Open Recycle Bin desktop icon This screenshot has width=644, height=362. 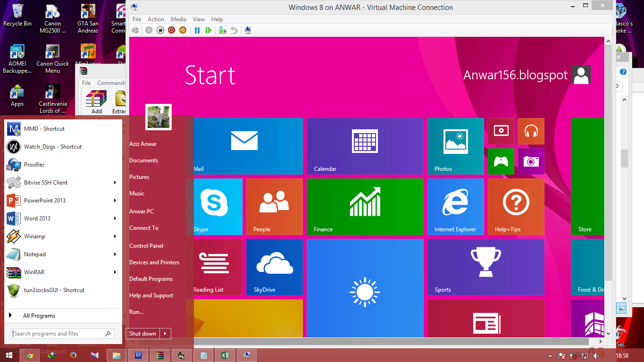coord(17,15)
